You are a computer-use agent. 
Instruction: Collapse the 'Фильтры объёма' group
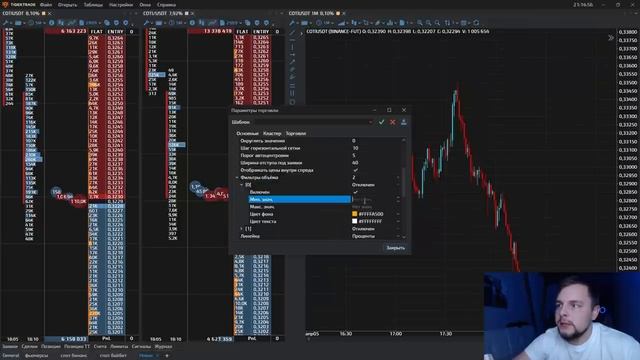coord(237,178)
